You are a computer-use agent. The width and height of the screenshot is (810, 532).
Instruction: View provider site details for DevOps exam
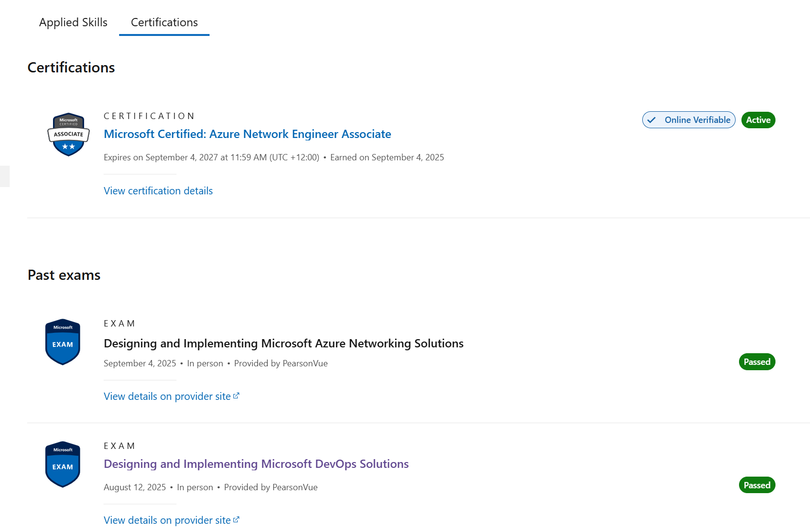172,520
